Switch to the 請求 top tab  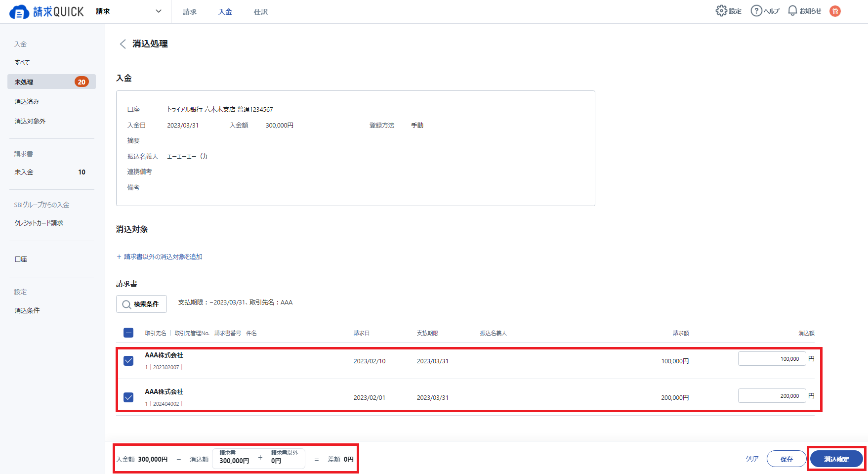(189, 12)
